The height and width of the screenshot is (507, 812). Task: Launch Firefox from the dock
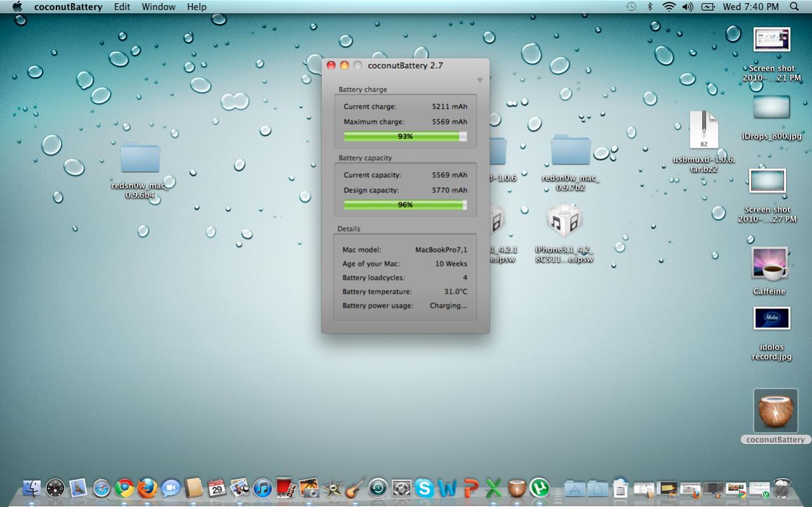147,487
